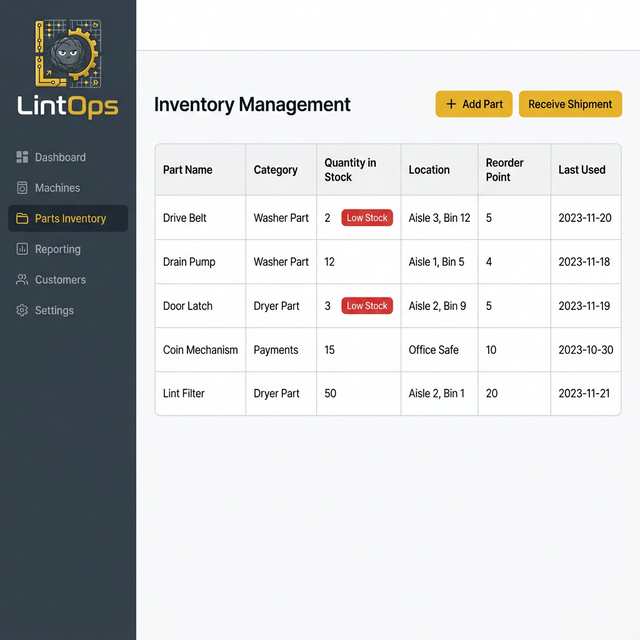
Task: Click Lint Filter reorder point 20
Action: coord(491,393)
